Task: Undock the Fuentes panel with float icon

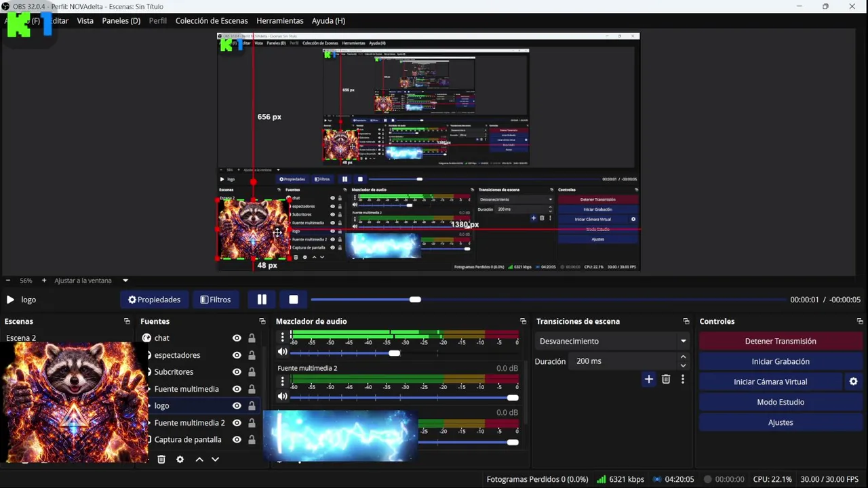Action: click(x=262, y=321)
